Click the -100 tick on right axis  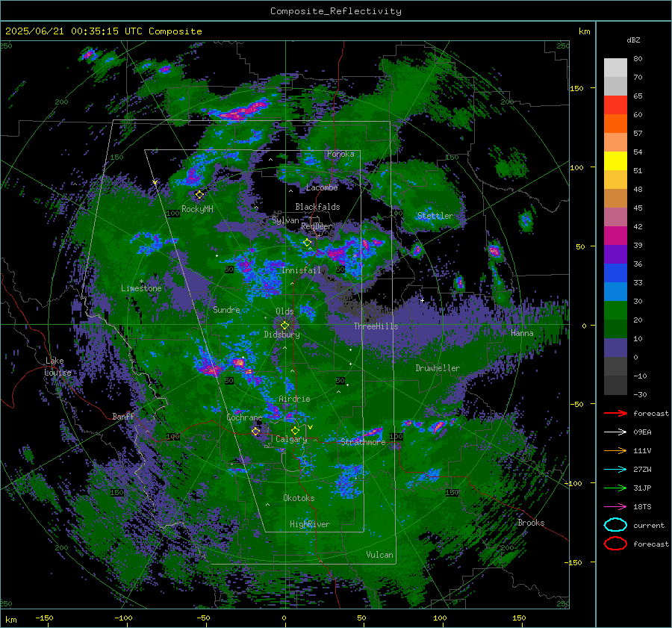pos(573,483)
